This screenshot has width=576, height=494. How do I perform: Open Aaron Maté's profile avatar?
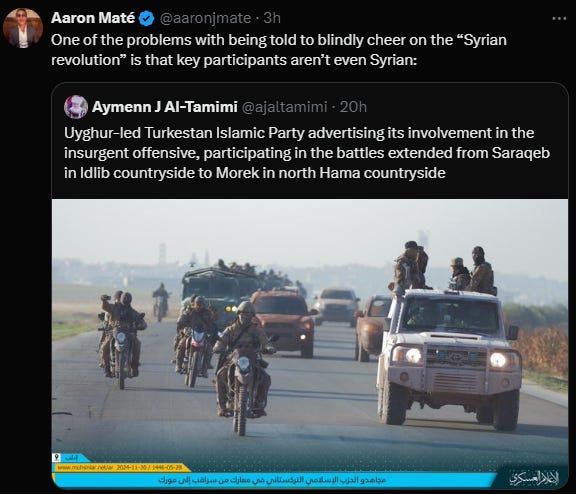23,28
